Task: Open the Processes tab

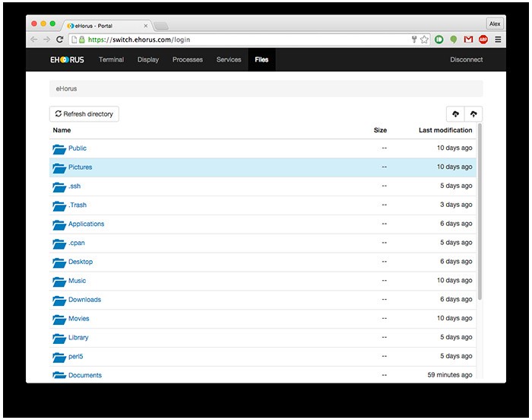Action: coord(188,59)
